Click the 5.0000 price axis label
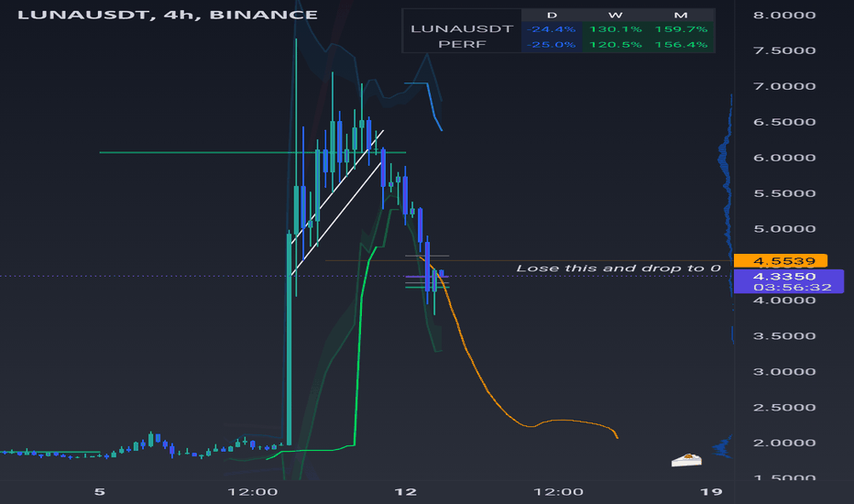The width and height of the screenshot is (854, 504). tap(784, 229)
